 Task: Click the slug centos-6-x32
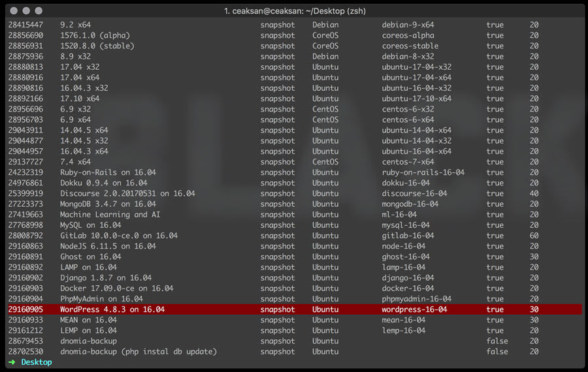[x=408, y=109]
